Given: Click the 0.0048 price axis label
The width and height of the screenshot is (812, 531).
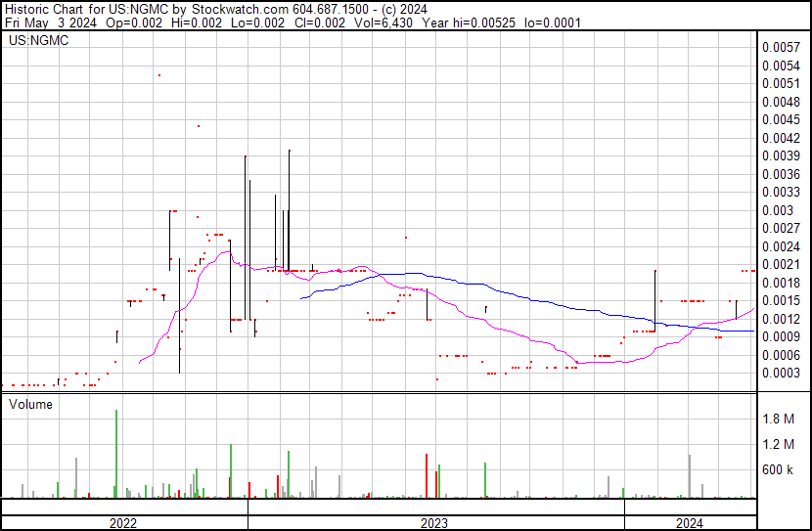Looking at the screenshot, I should click(781, 102).
